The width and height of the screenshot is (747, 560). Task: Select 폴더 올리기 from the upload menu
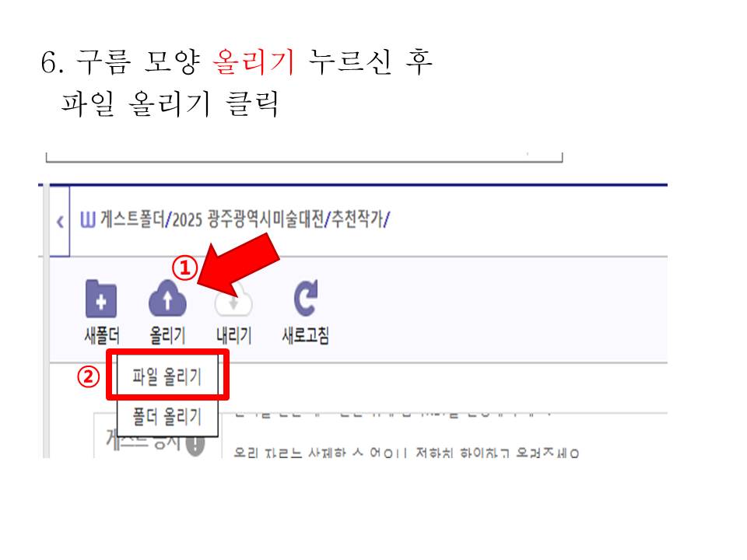coord(167,417)
